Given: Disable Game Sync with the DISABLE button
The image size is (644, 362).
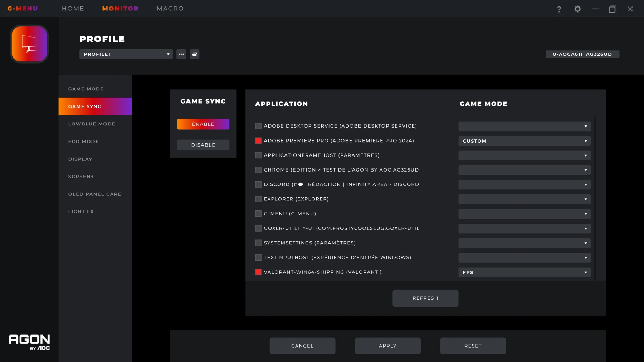Looking at the screenshot, I should tap(203, 145).
